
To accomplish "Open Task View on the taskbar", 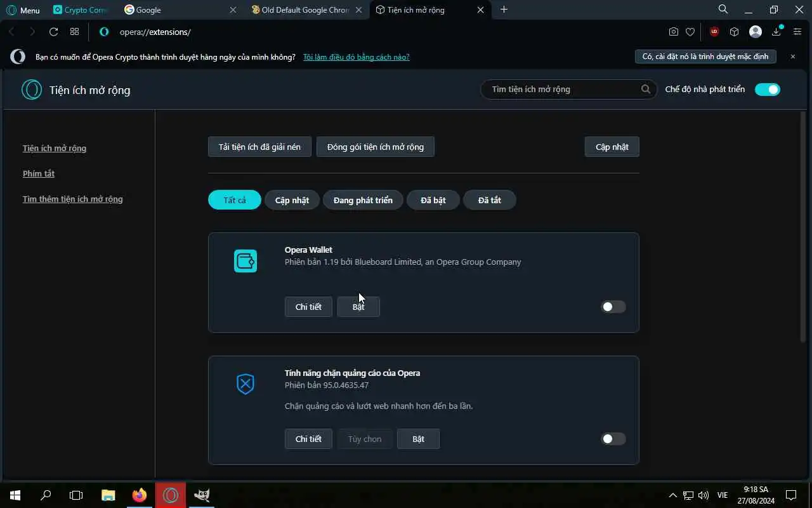I will (x=76, y=495).
